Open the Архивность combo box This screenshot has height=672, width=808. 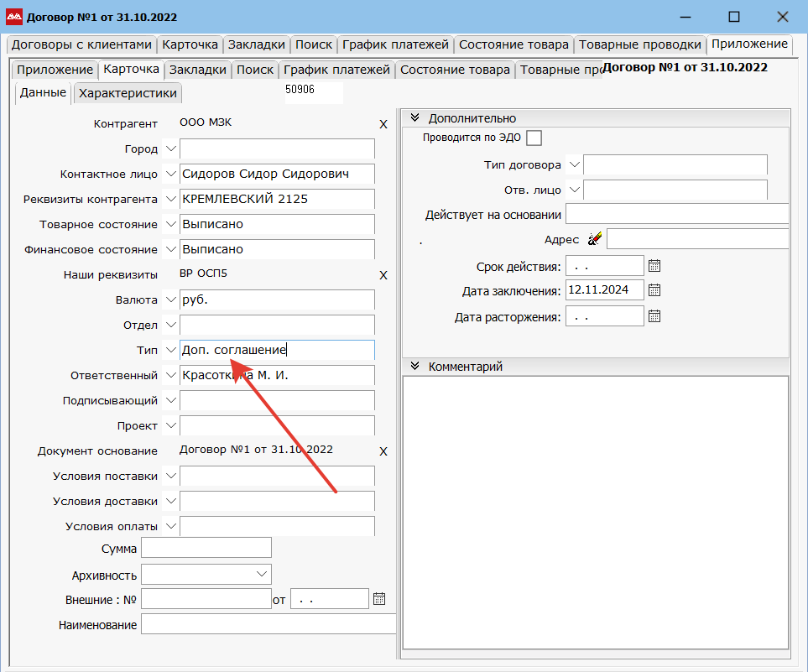pos(206,574)
